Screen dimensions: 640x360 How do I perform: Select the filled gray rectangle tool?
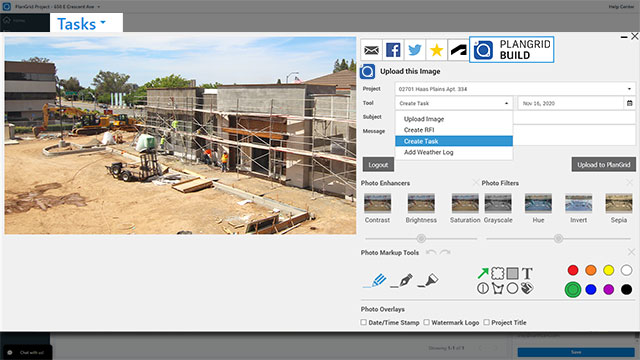coord(512,273)
